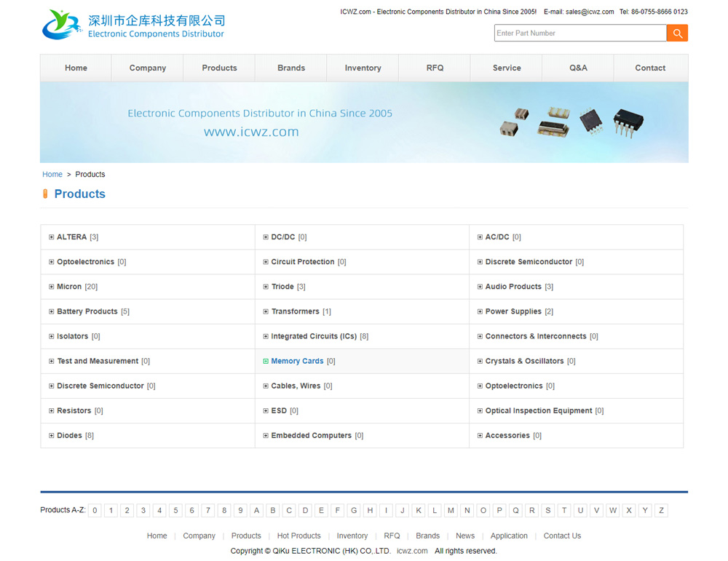Image resolution: width=728 pixels, height=561 pixels.
Task: Open the Company navigation tab
Action: [x=148, y=68]
